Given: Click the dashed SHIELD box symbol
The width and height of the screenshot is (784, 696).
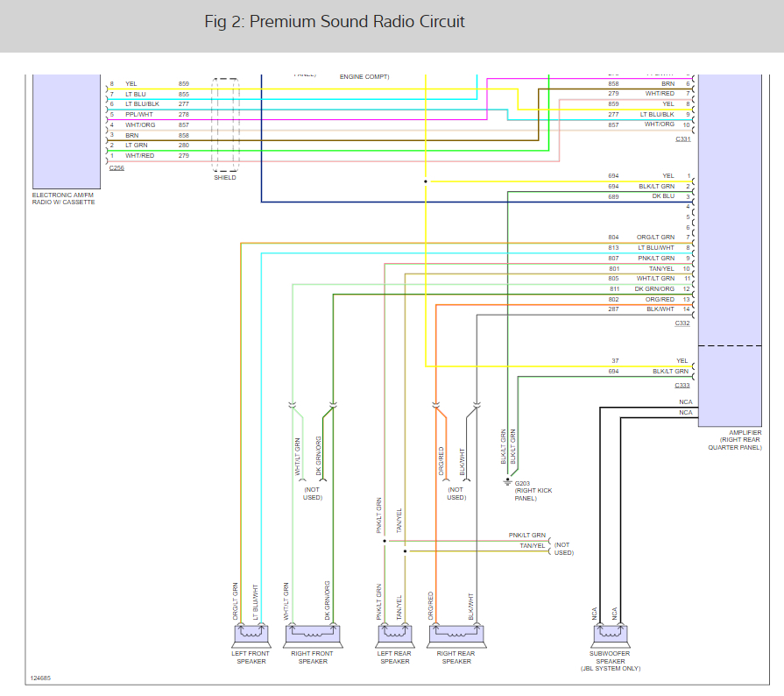Looking at the screenshot, I should point(225,124).
